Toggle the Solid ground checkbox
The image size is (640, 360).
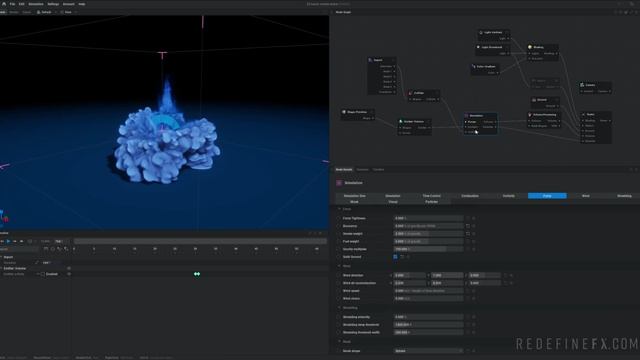(395, 257)
